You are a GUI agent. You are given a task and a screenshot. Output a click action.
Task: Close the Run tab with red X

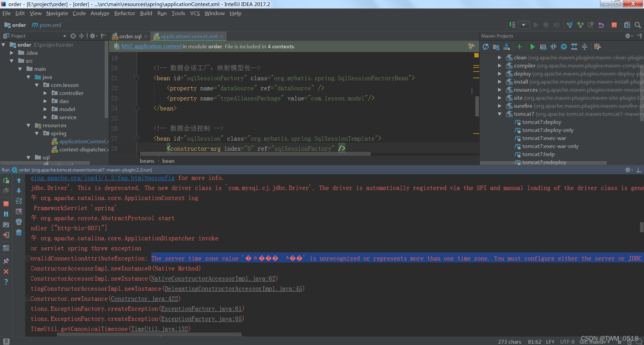[6, 272]
